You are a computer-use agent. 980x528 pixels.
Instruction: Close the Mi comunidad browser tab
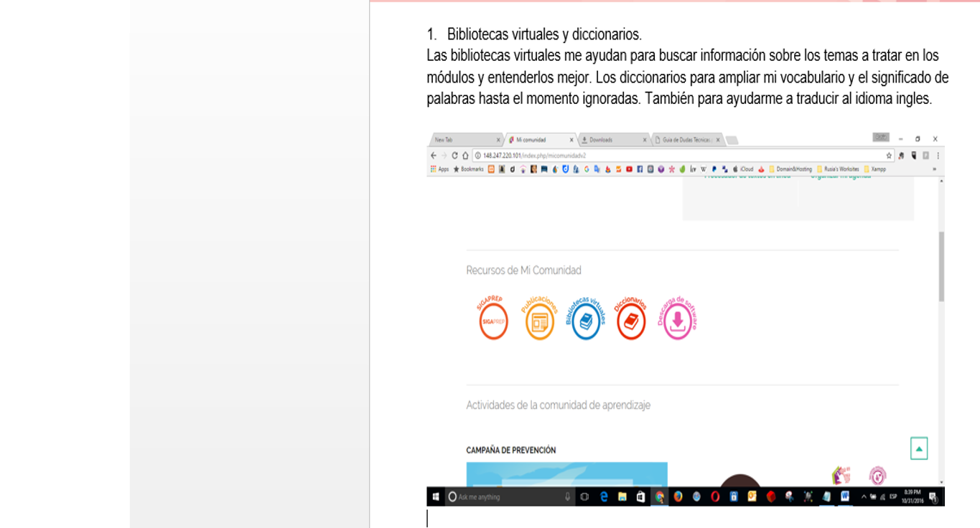[x=571, y=140]
